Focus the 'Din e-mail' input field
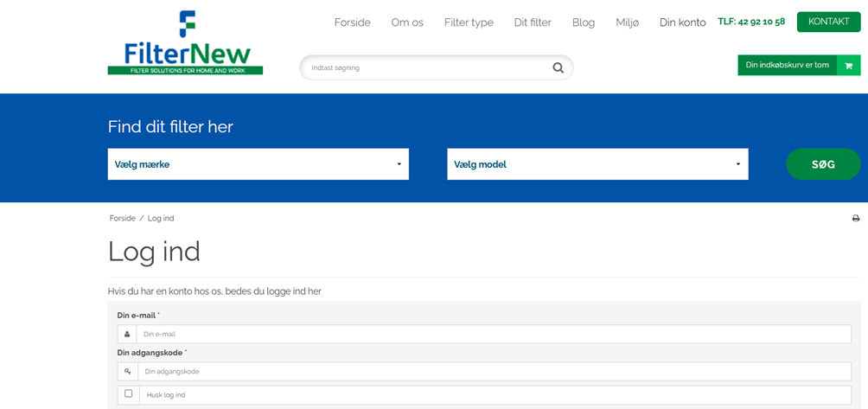Screen dimensions: 868x409 click(493, 334)
